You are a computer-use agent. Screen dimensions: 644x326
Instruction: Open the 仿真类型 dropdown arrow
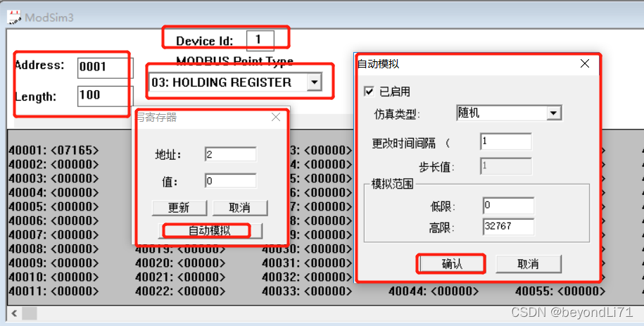tap(554, 113)
